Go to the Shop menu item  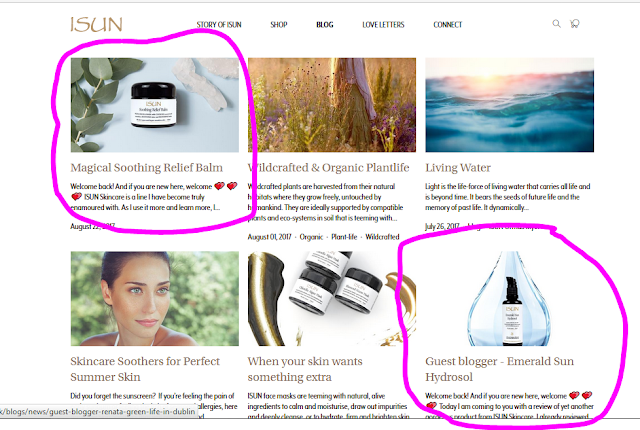(279, 24)
